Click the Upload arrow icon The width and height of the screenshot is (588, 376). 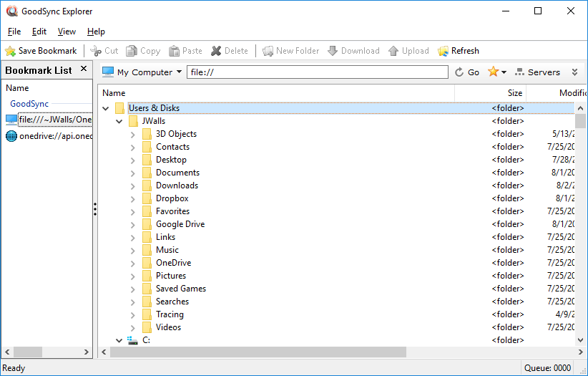[393, 51]
